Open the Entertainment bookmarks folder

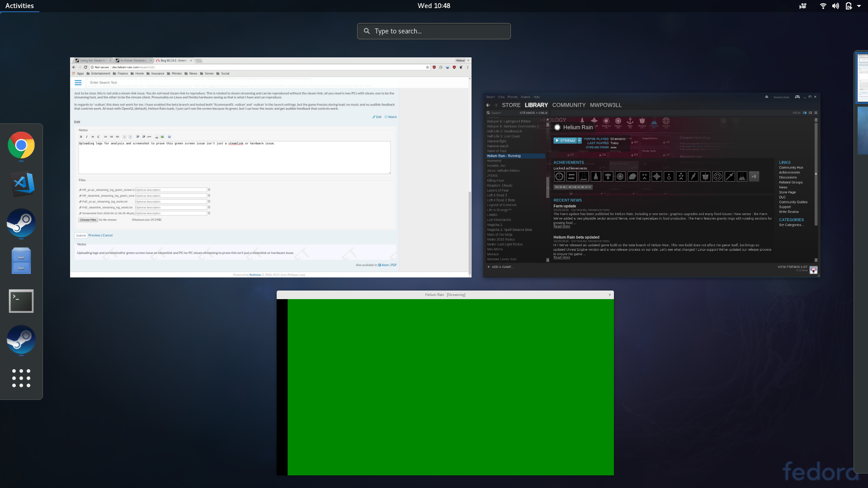(x=98, y=74)
